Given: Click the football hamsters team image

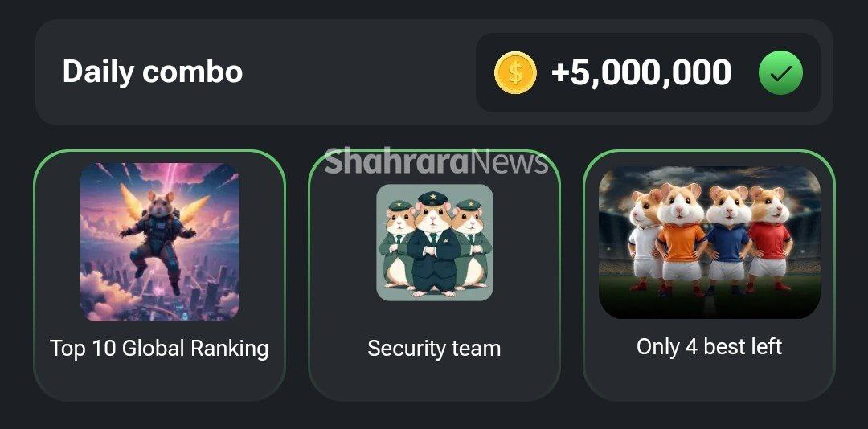Looking at the screenshot, I should 709,243.
